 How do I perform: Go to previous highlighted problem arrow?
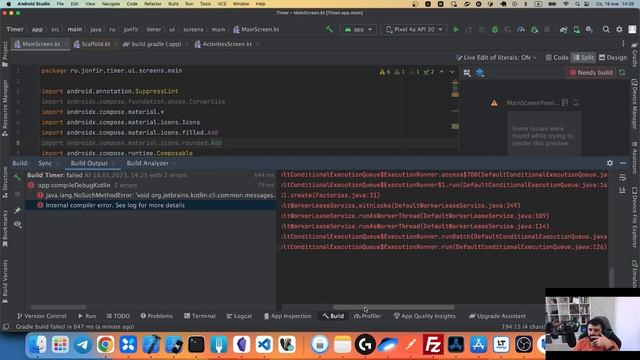click(442, 72)
